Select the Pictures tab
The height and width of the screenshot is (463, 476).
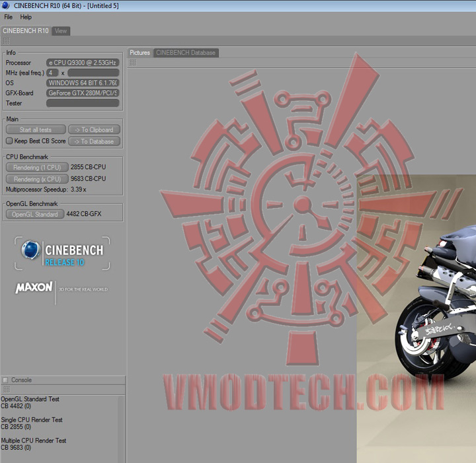tap(140, 53)
